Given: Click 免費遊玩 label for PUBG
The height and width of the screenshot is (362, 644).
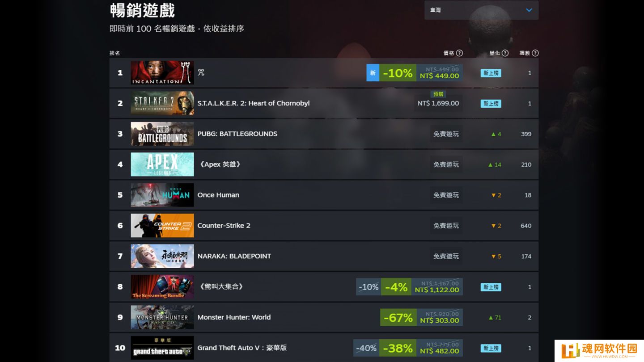Looking at the screenshot, I should click(446, 134).
